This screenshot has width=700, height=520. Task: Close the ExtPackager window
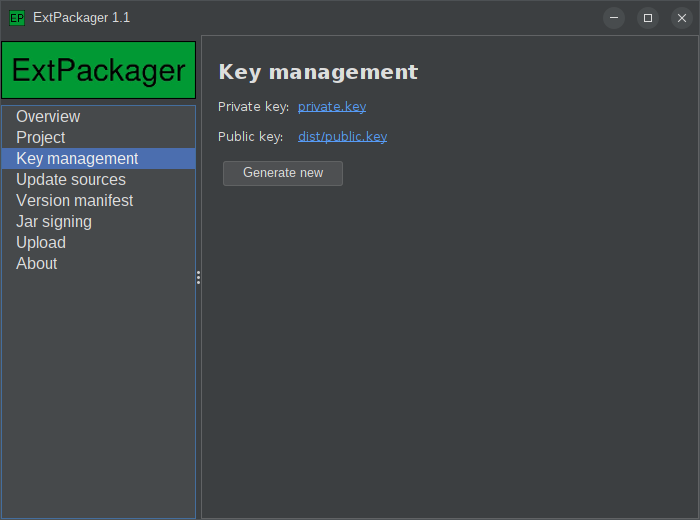[x=682, y=18]
